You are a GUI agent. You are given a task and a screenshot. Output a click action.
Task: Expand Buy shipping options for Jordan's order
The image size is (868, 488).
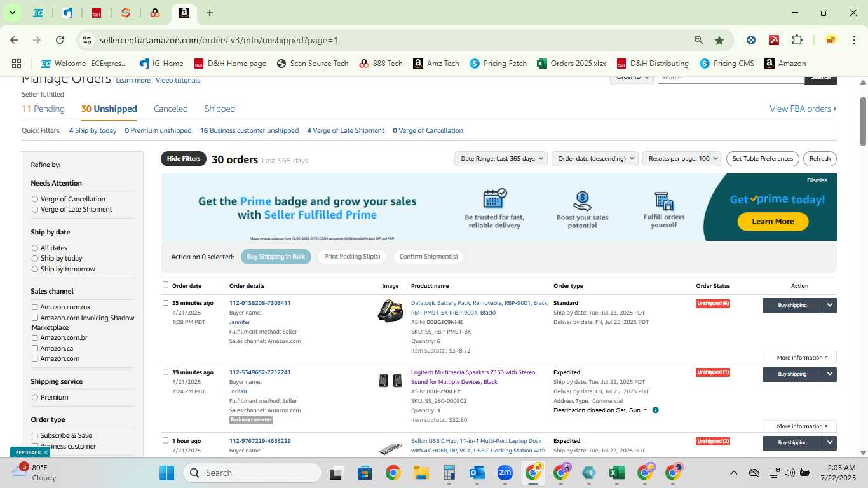point(829,374)
